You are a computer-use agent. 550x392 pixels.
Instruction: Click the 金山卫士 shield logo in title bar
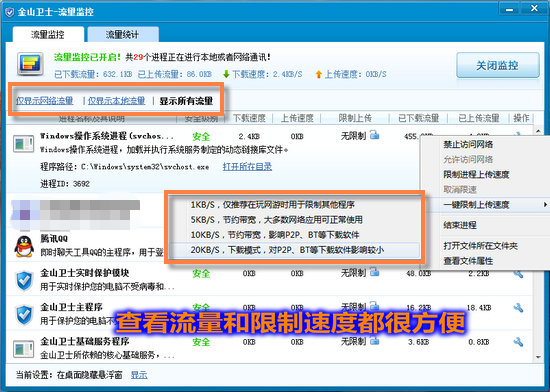point(9,13)
